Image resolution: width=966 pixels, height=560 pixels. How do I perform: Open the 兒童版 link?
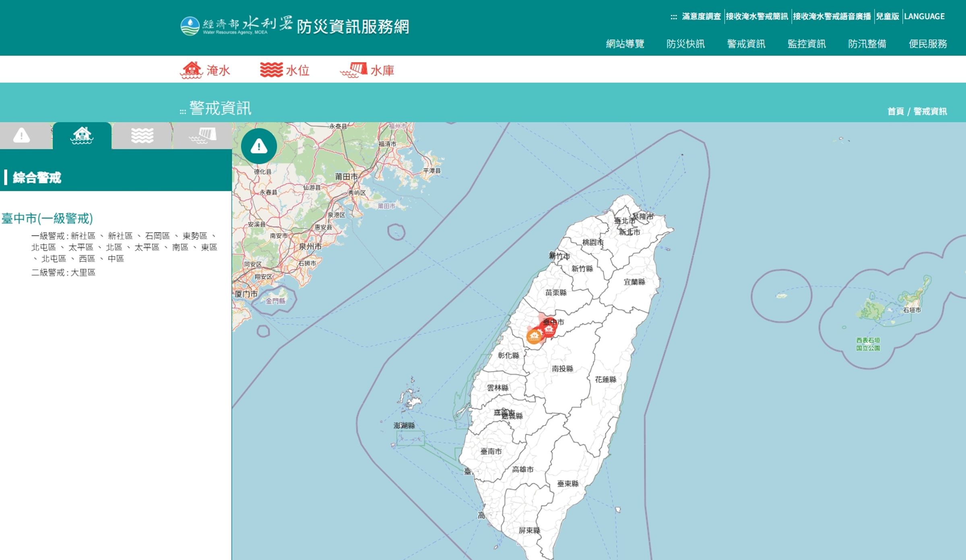tap(888, 16)
